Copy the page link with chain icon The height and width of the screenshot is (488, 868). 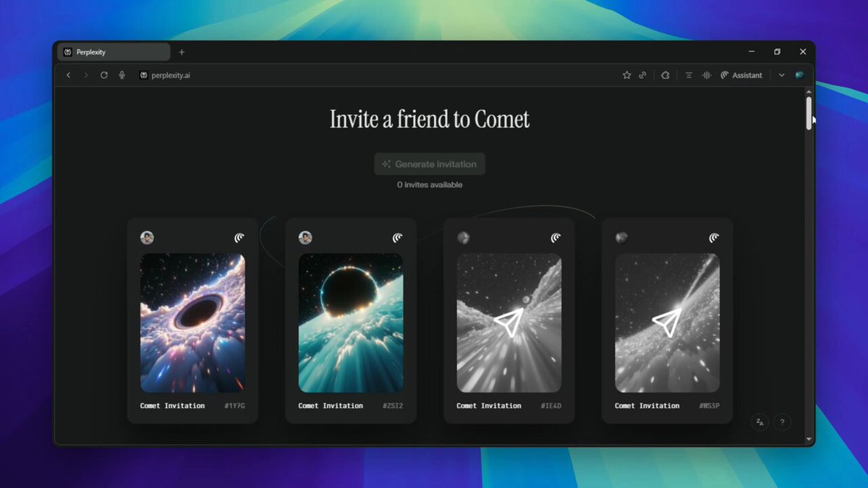[642, 75]
